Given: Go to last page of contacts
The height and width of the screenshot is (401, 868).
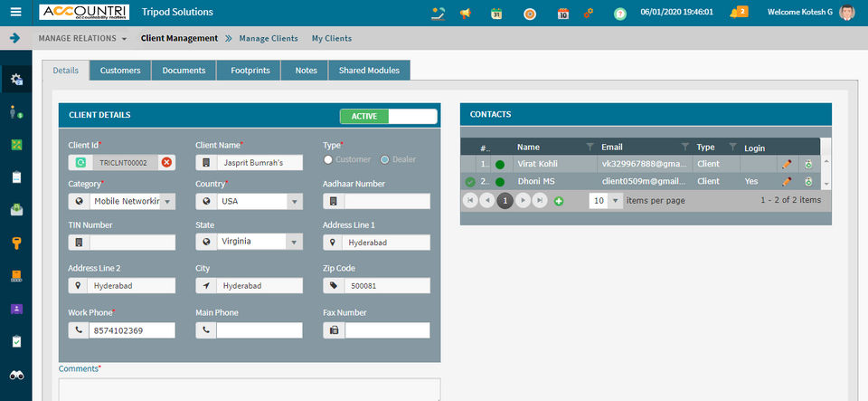Looking at the screenshot, I should [540, 201].
